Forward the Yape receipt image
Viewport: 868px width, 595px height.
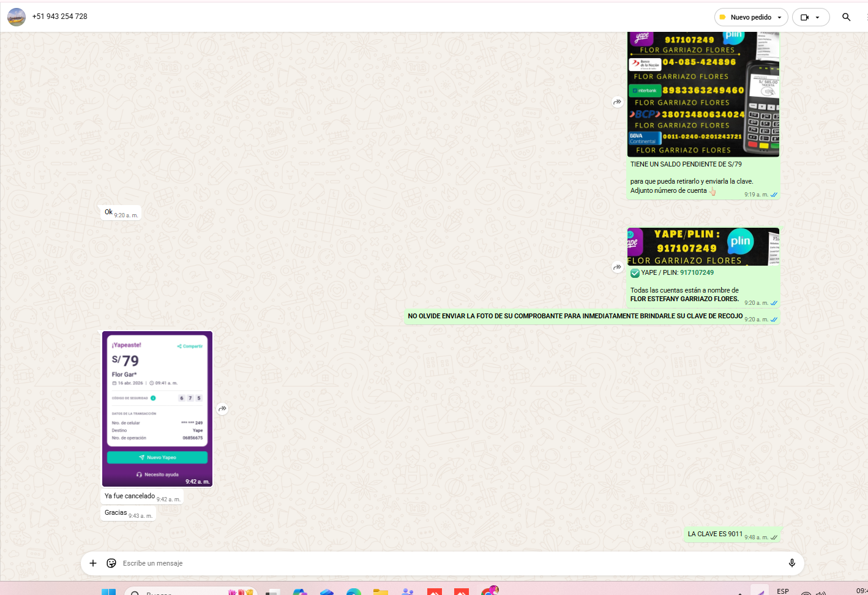pyautogui.click(x=222, y=408)
